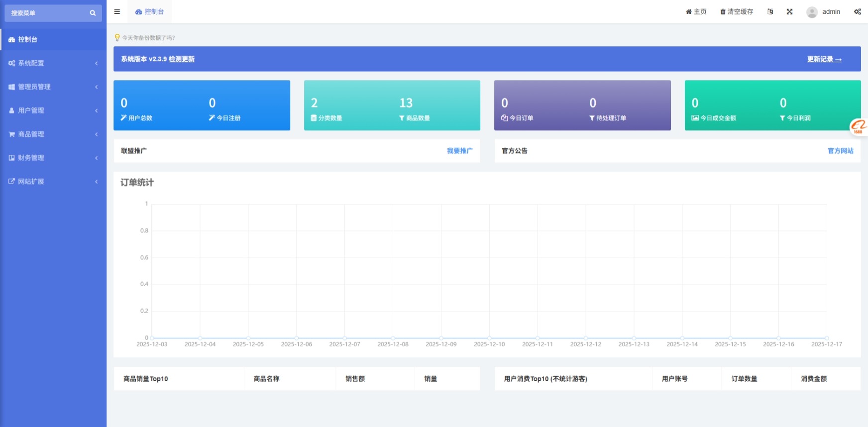
Task: Go to 主页 home link
Action: point(696,11)
